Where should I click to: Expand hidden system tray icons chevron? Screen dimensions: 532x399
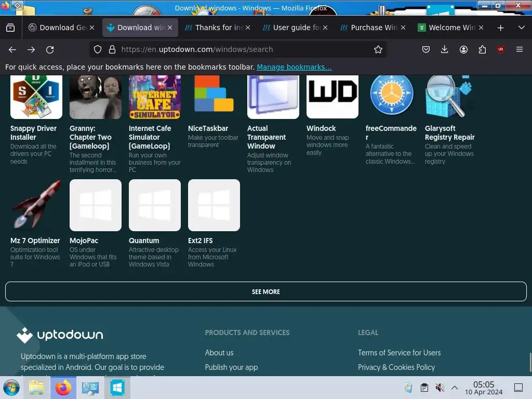pyautogui.click(x=455, y=388)
